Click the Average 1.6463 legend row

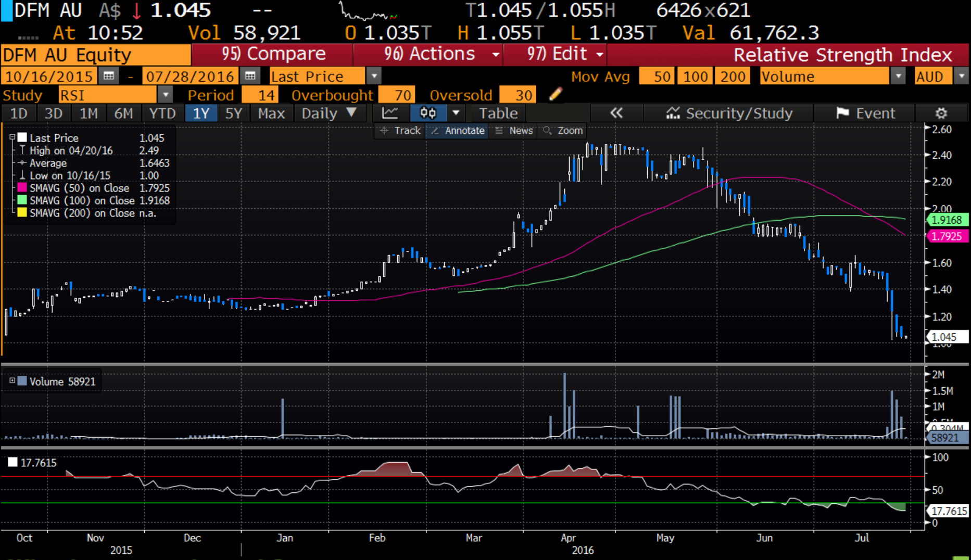point(94,163)
